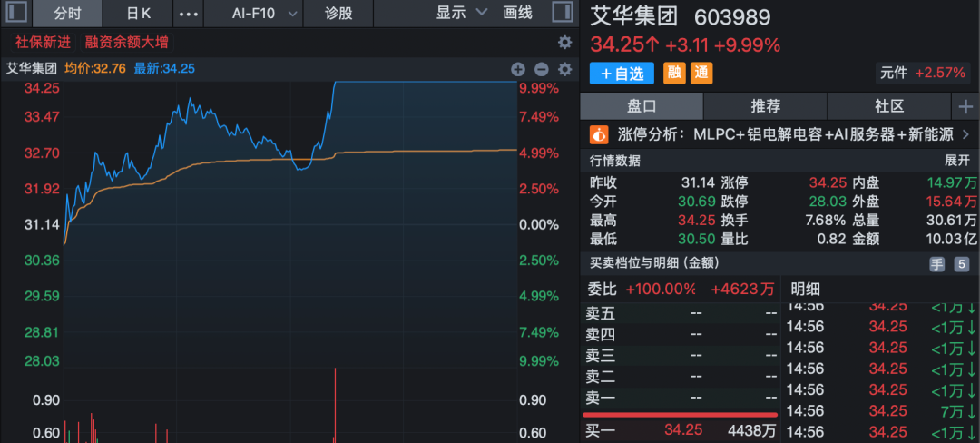Select the 盘口 tab
The width and height of the screenshot is (980, 443).
click(x=642, y=106)
